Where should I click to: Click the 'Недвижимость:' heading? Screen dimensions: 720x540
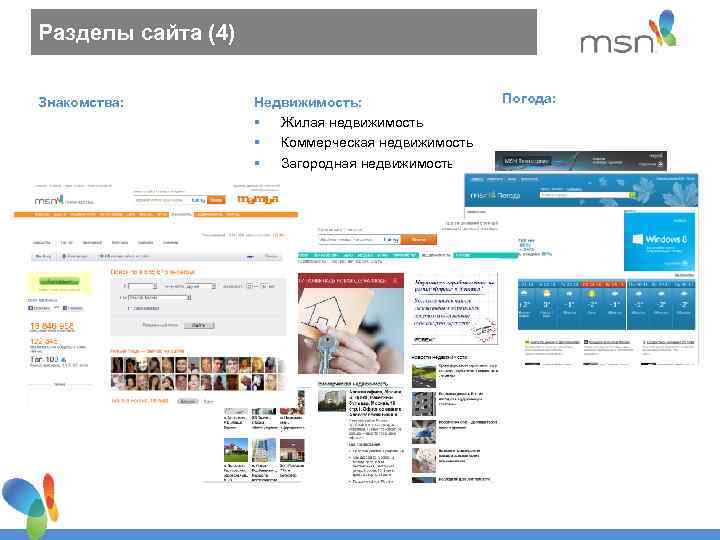[x=308, y=102]
